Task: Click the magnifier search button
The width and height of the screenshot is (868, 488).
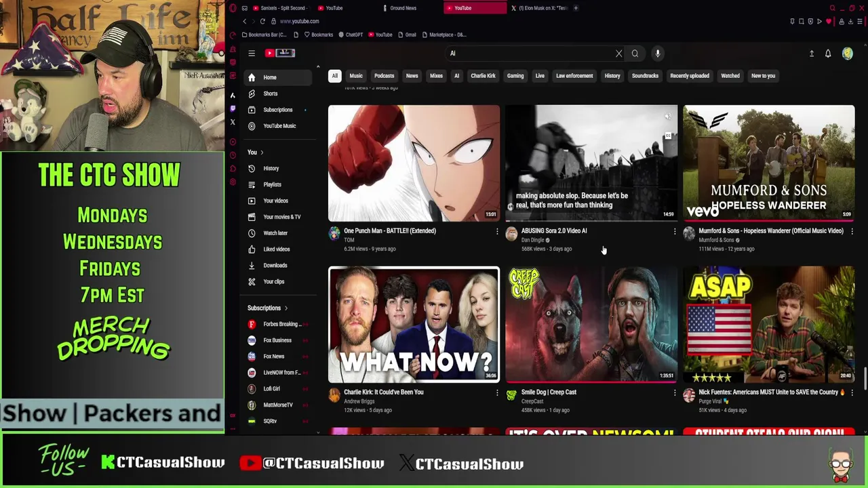Action: (635, 54)
